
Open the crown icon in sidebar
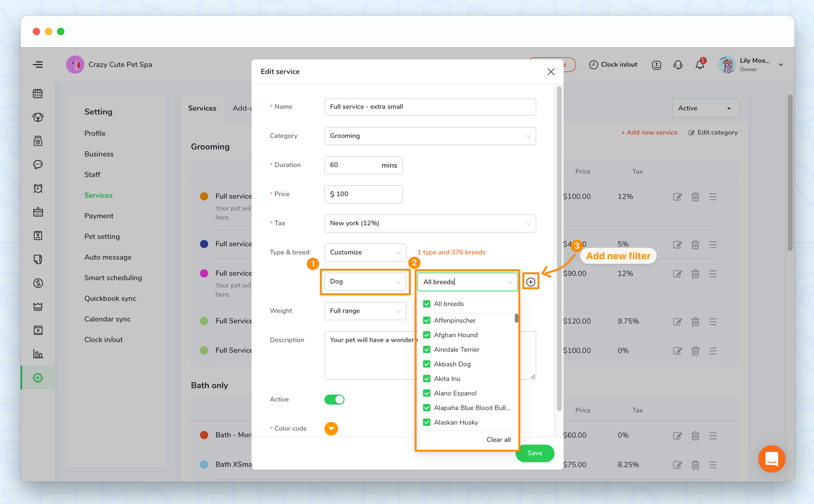tap(38, 307)
